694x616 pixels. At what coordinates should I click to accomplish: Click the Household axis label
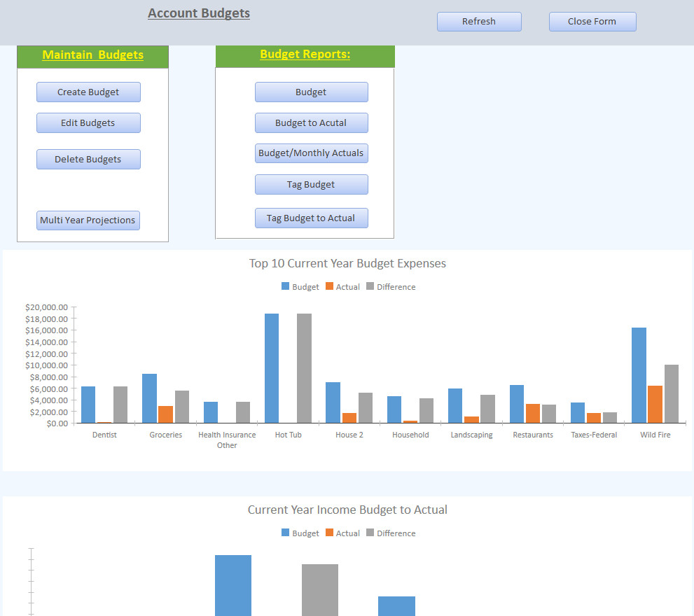(410, 435)
